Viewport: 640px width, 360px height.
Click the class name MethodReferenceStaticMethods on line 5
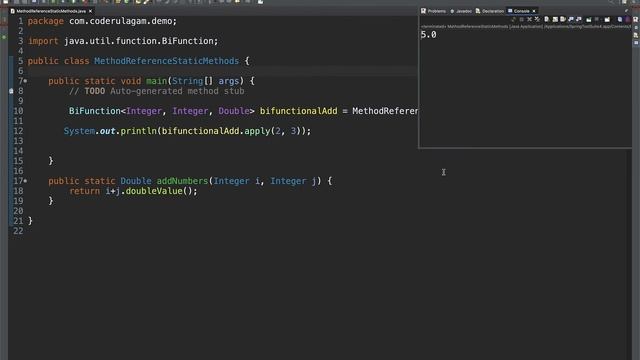coord(167,61)
